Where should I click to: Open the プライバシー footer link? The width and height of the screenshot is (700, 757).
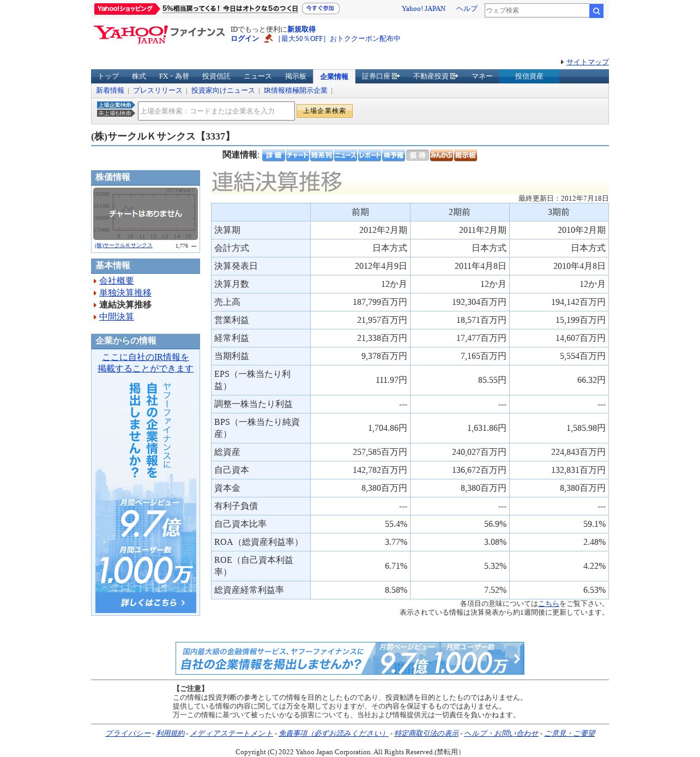[128, 734]
